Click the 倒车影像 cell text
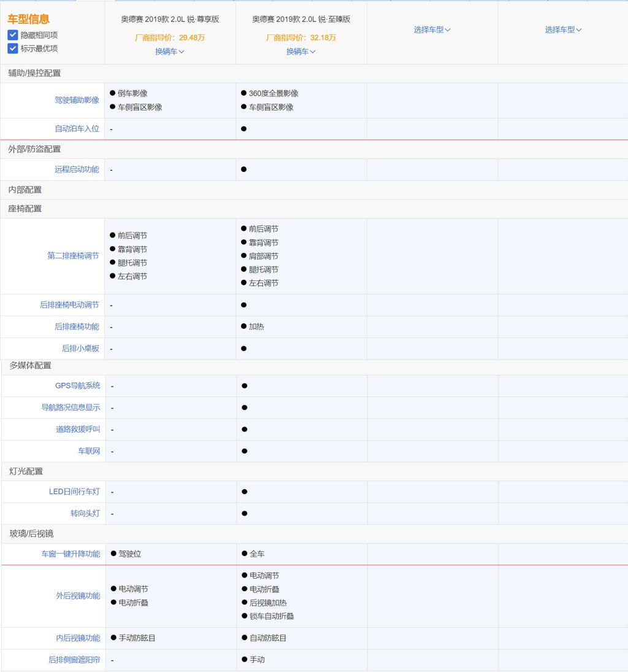This screenshot has width=628, height=672. pyautogui.click(x=132, y=93)
